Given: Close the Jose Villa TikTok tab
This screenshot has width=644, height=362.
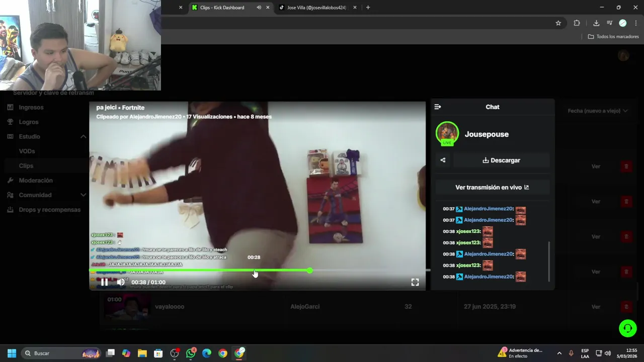Looking at the screenshot, I should (x=355, y=8).
